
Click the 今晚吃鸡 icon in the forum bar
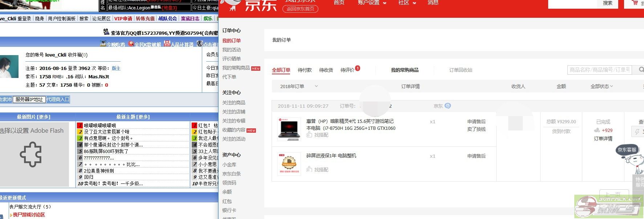[103, 44]
